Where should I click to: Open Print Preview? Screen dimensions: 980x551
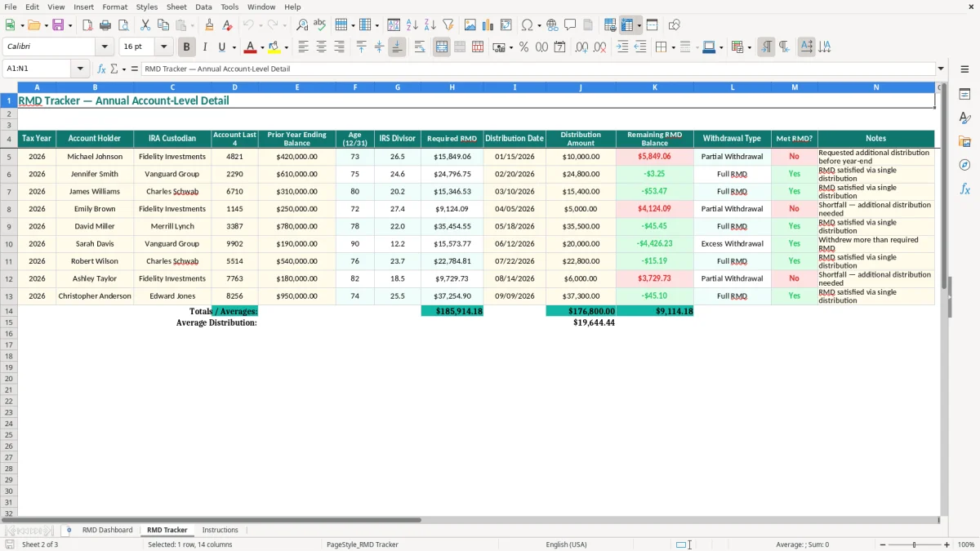[123, 25]
